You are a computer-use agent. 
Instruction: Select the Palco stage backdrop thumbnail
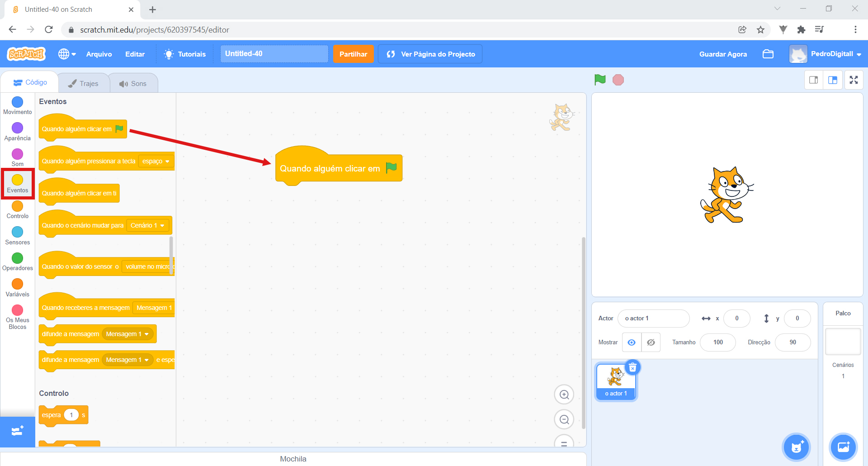click(843, 342)
